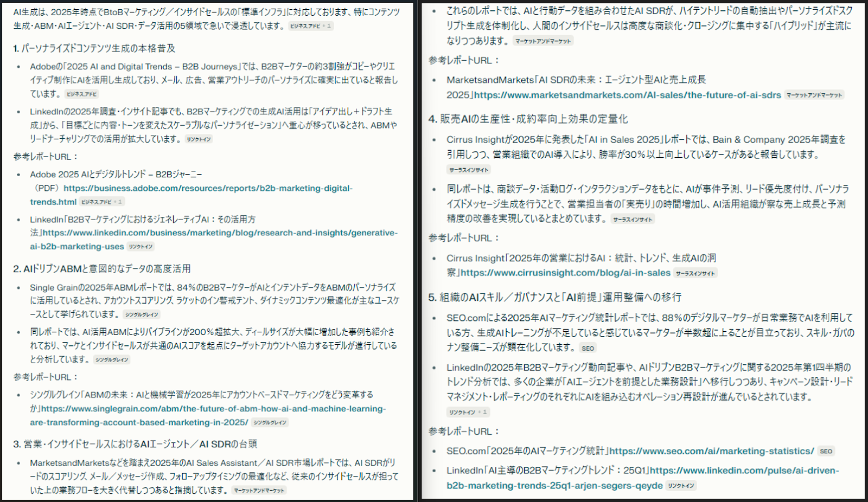868x502 pixels.
Task: Click the text 'Adobe 2025 AIとデジタルトレンド – B2Bジャーニー'
Action: coord(116,175)
